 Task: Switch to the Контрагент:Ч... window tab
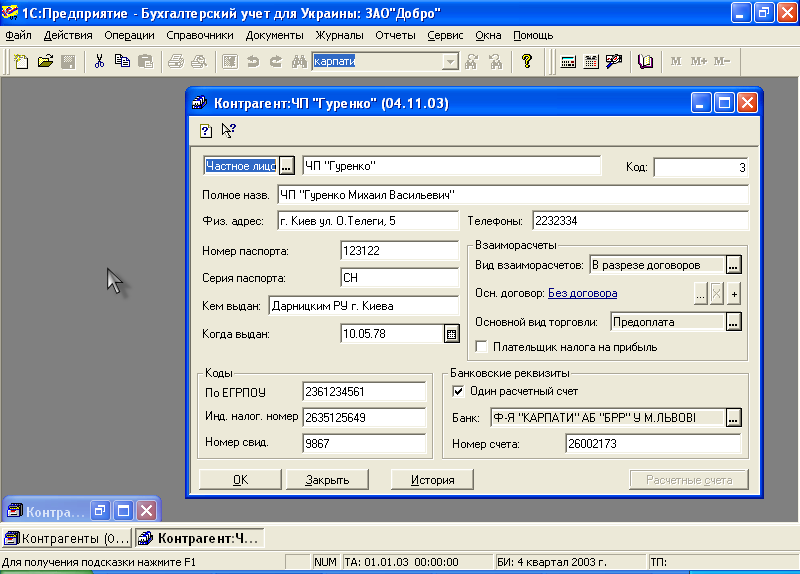click(200, 538)
